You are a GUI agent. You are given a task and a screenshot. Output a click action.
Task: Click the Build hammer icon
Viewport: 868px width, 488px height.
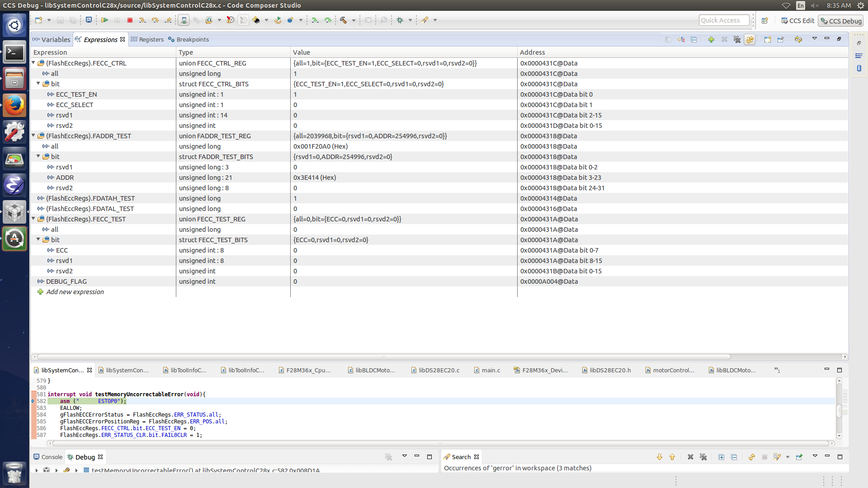[x=344, y=20]
